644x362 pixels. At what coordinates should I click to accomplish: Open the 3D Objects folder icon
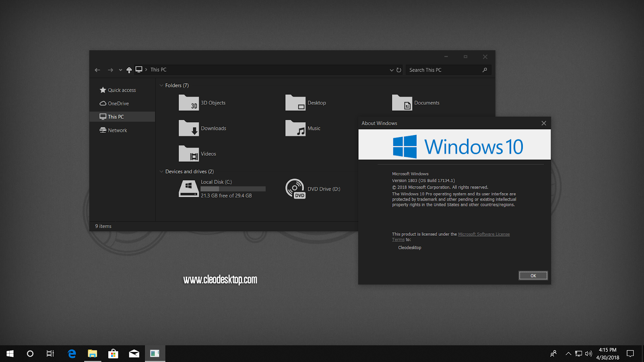[x=189, y=103]
